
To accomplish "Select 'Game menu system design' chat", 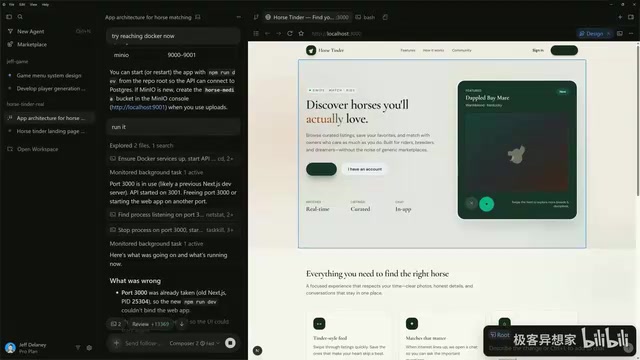I will [x=49, y=76].
